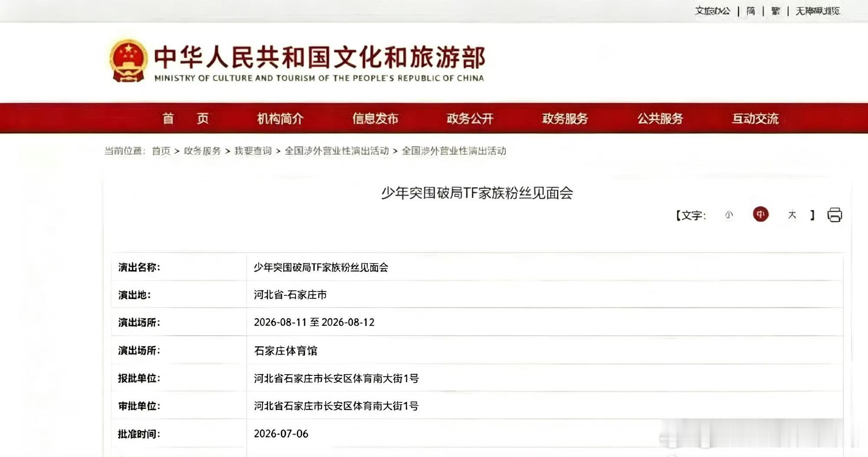Open the 互动交流 menu
The width and height of the screenshot is (868, 457).
coord(755,118)
